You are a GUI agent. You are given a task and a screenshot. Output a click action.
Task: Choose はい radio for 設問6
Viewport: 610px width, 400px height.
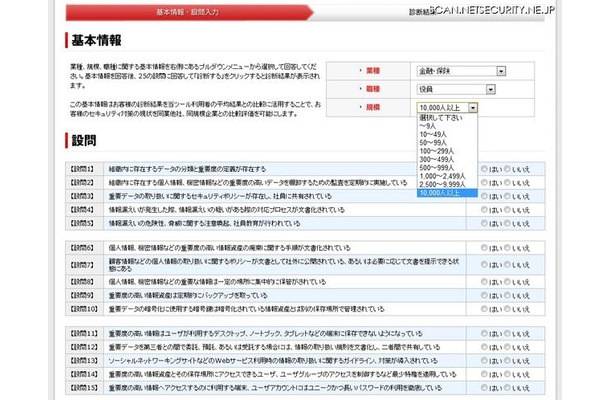(484, 247)
